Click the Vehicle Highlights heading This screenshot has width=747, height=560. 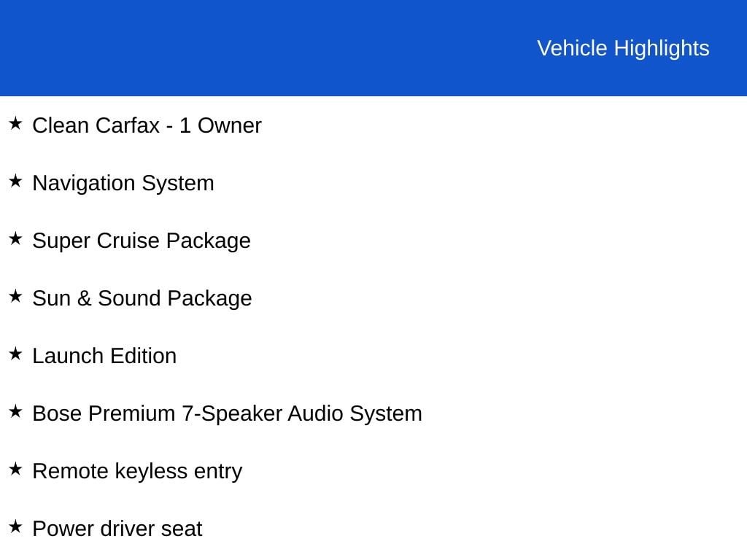623,48
